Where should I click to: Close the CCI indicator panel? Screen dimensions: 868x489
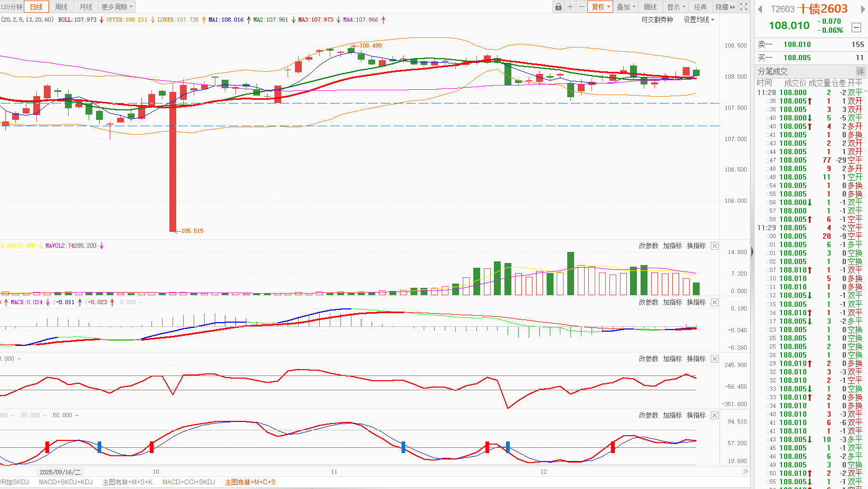tap(714, 359)
